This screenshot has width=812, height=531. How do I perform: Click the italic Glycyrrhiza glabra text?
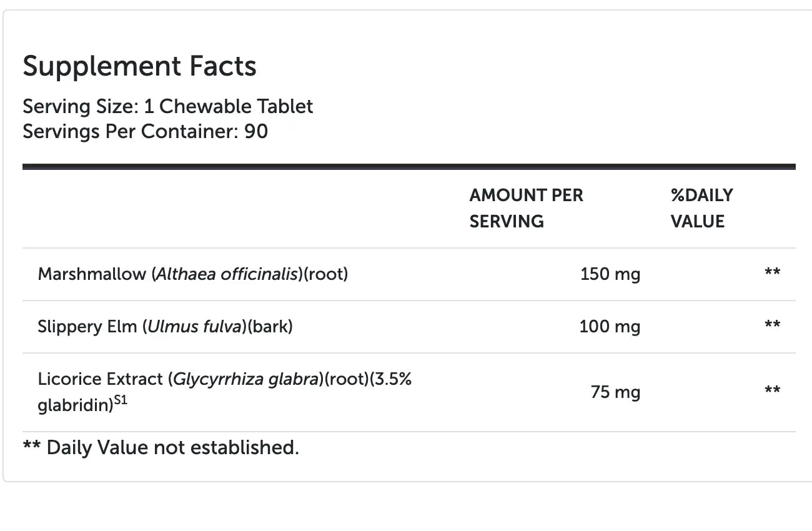tap(245, 379)
